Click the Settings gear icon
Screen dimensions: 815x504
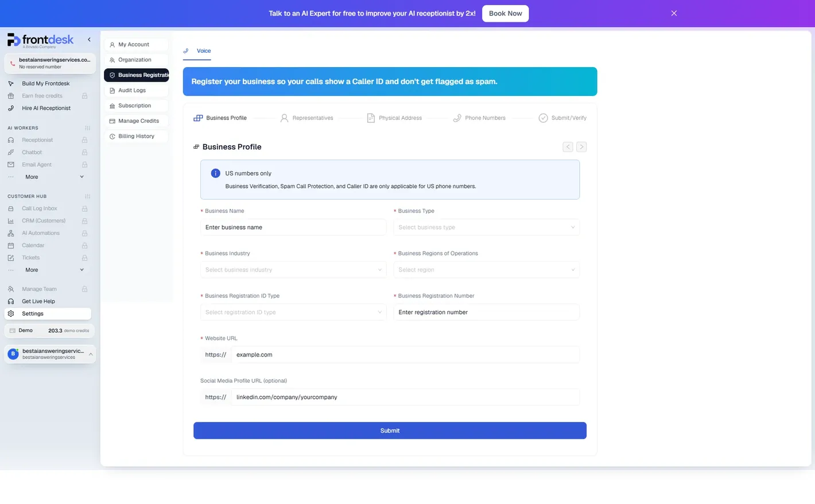click(x=11, y=314)
